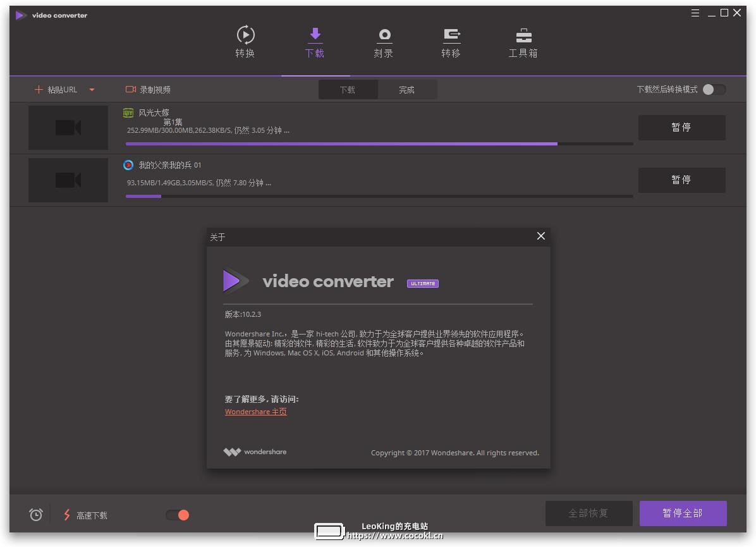This screenshot has height=547, width=756.
Task: Click the 我的父亲我的兵 01 progress bar
Action: (x=379, y=196)
